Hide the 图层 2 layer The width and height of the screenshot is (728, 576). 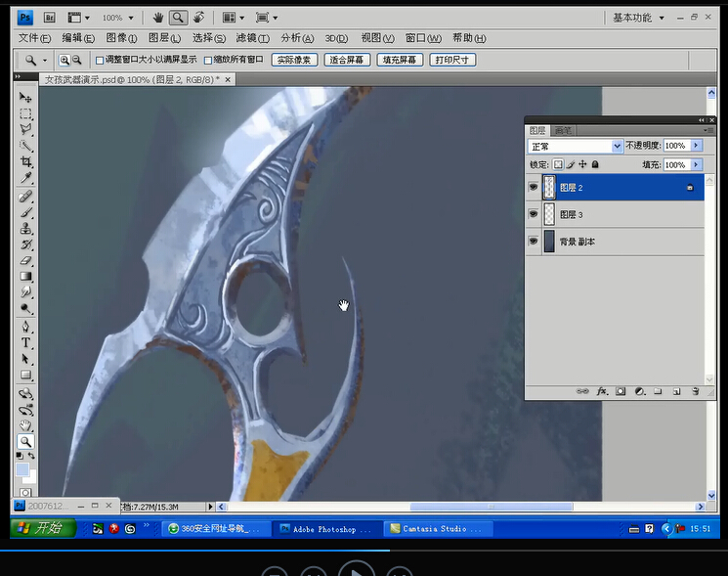pos(534,187)
